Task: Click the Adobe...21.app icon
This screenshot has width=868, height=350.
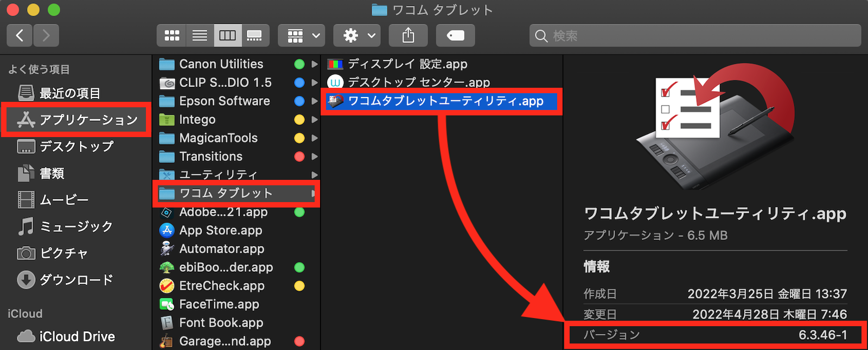Action: tap(167, 212)
